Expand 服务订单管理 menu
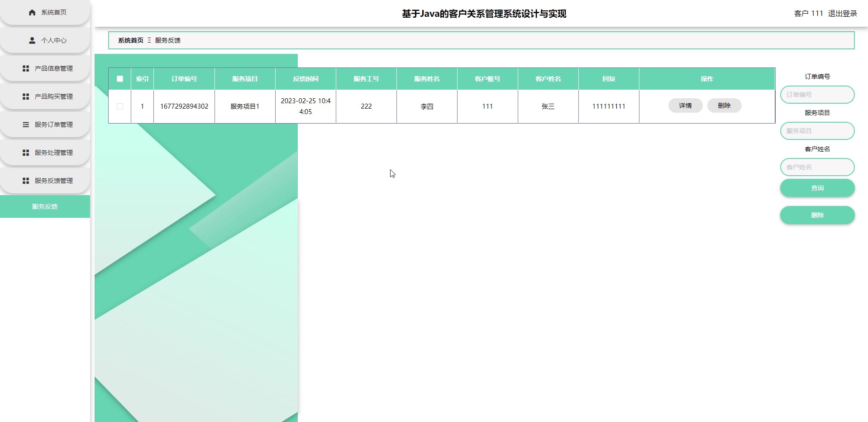Viewport: 868px width, 422px height. [45, 125]
